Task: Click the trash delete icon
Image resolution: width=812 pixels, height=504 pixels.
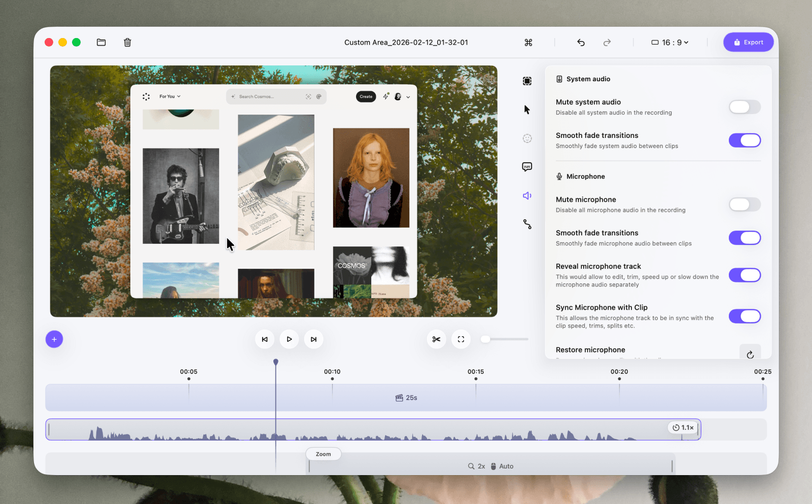Action: (127, 43)
